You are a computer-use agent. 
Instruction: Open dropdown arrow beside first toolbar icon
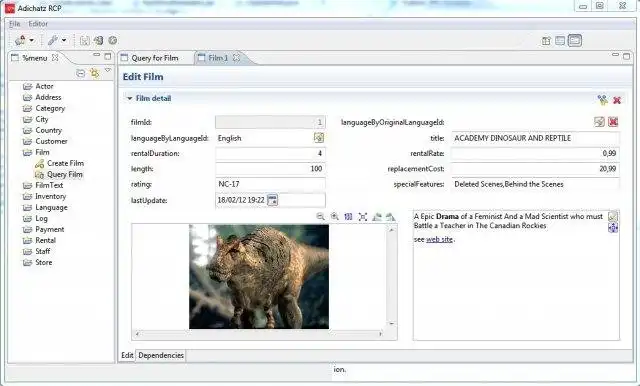coord(32,40)
